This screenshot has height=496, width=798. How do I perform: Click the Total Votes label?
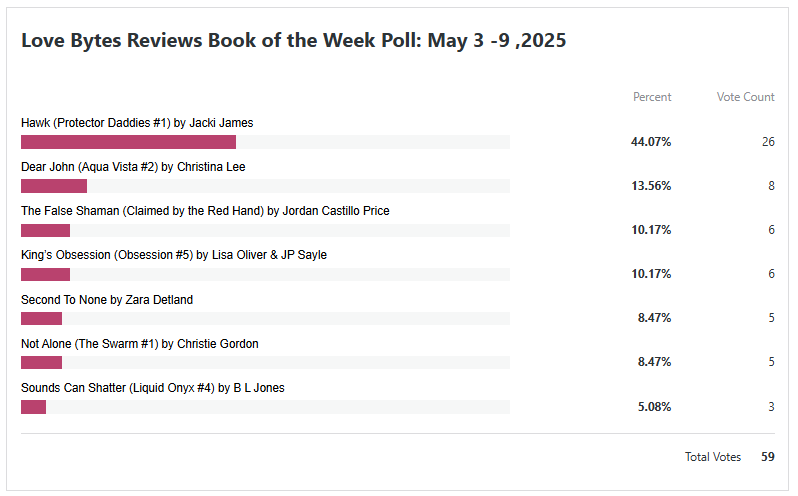pos(713,457)
